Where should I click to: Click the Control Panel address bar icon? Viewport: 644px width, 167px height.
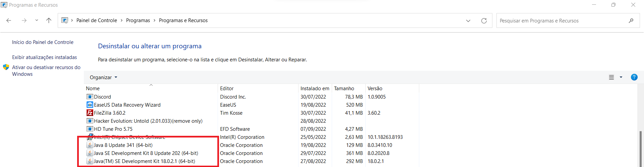tap(65, 20)
